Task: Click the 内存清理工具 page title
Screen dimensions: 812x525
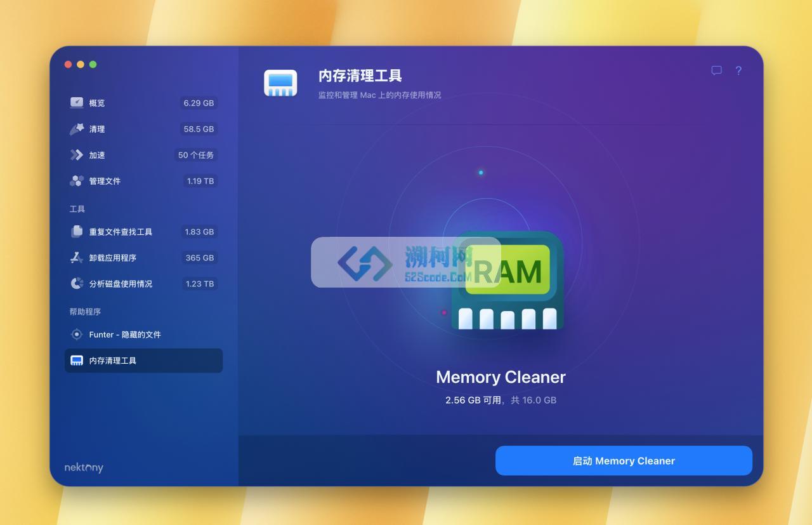Action: pyautogui.click(x=360, y=76)
